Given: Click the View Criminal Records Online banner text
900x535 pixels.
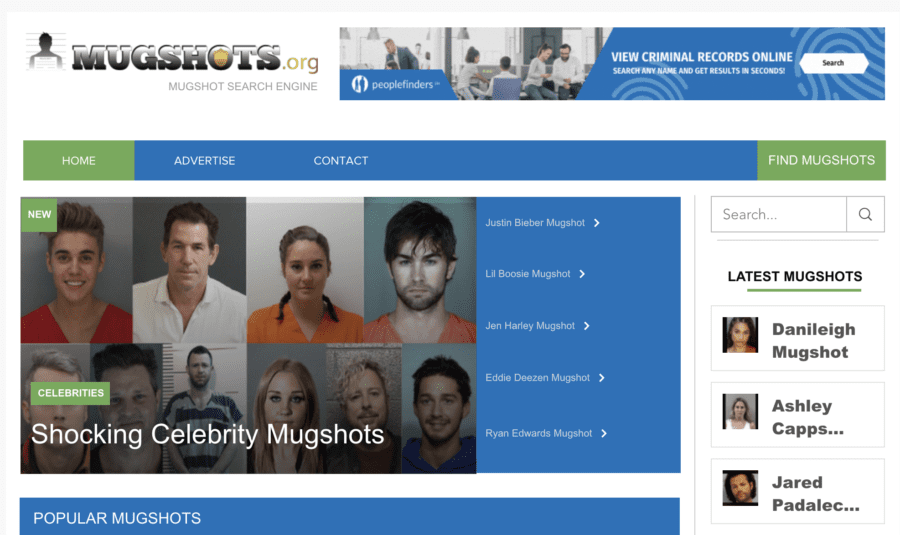Looking at the screenshot, I should click(701, 57).
